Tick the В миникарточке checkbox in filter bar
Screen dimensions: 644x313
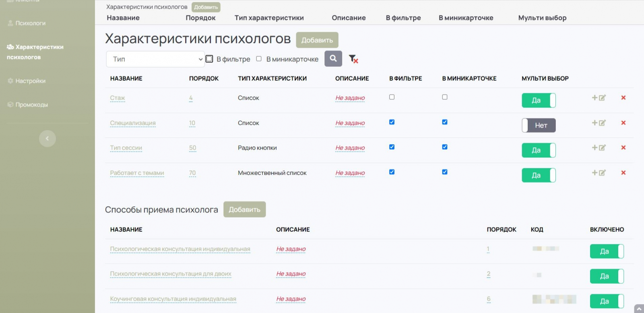click(259, 59)
